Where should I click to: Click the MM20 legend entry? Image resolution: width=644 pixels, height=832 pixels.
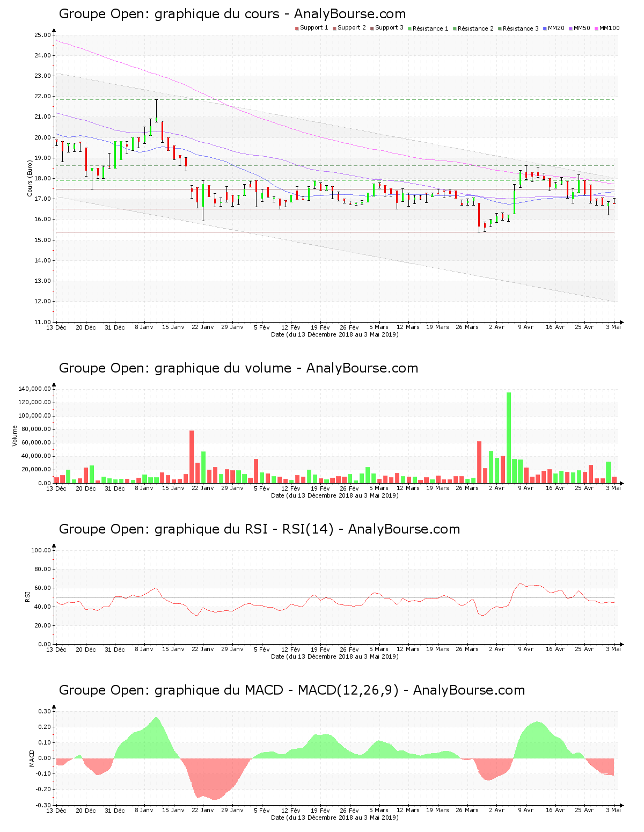coord(554,28)
